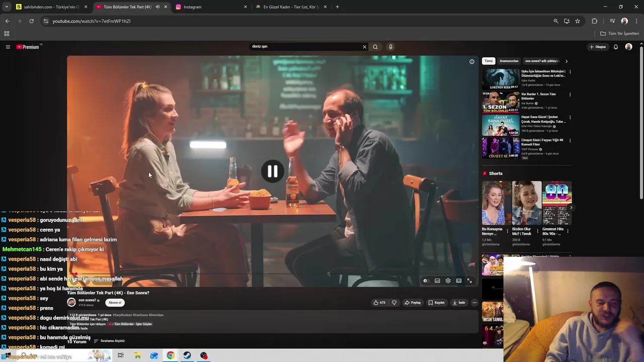Viewport: 644px width, 362px height.
Task: Go back in browser
Action: pos(7,21)
